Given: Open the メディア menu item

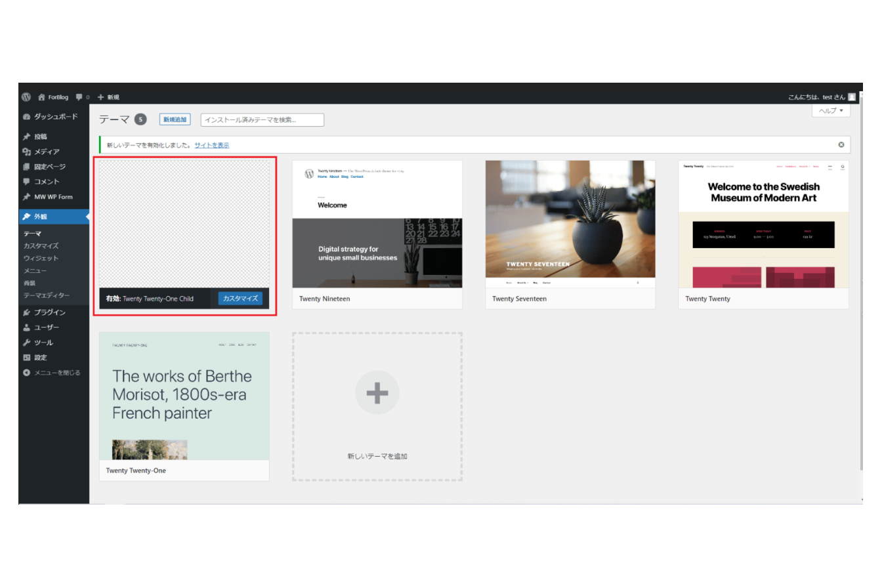Looking at the screenshot, I should 46,152.
